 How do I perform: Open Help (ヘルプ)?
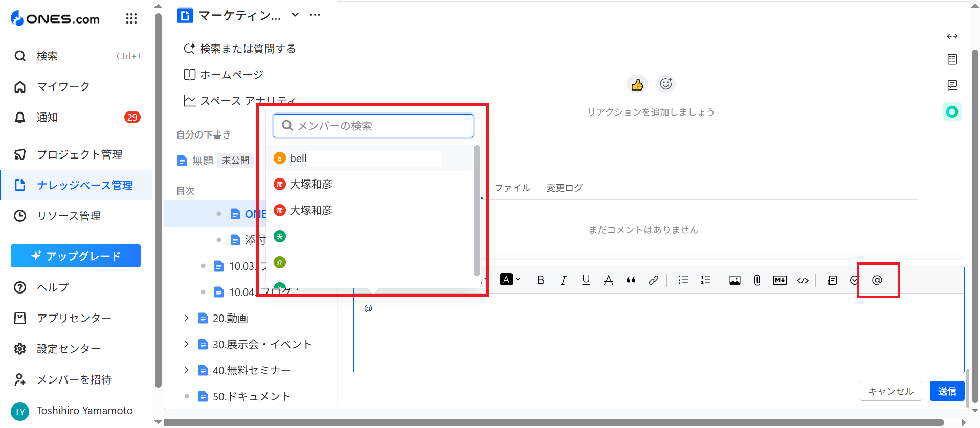click(x=77, y=287)
